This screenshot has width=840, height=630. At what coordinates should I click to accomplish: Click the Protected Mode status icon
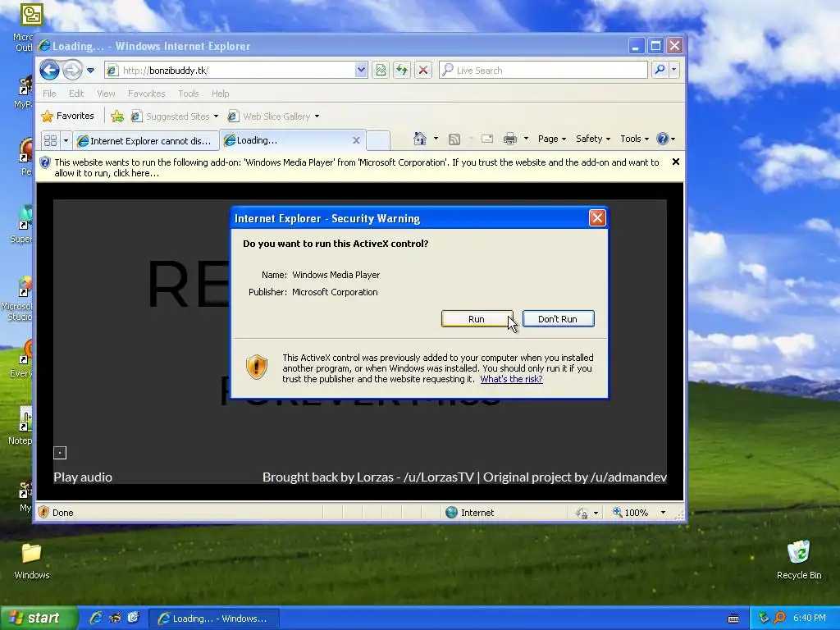click(x=582, y=513)
